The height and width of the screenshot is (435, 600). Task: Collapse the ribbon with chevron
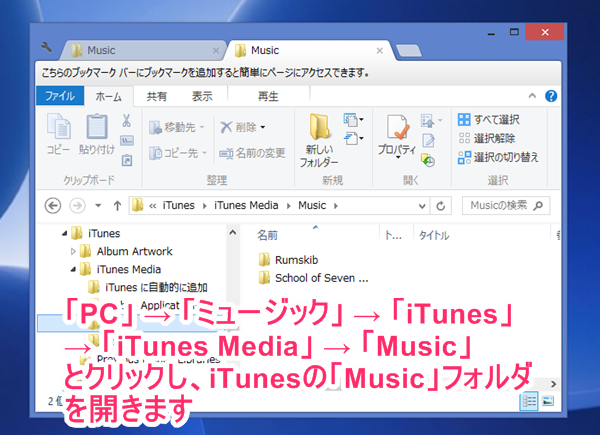coord(532,96)
